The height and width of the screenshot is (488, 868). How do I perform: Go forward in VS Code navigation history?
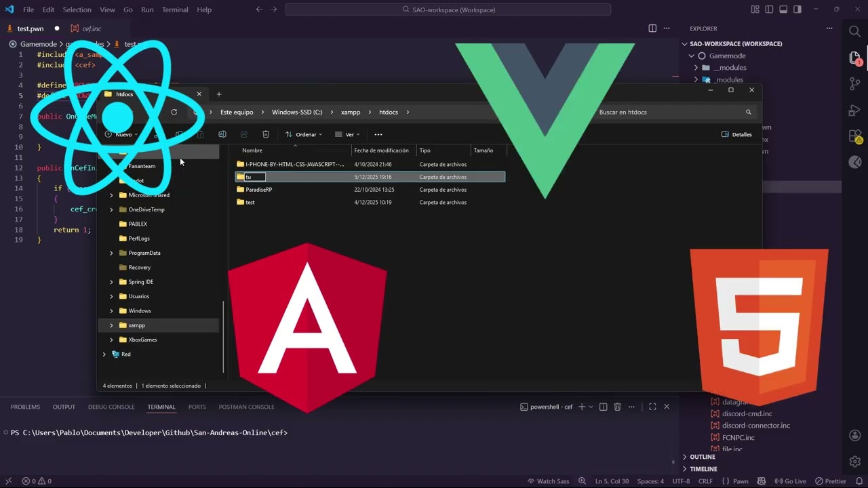274,9
